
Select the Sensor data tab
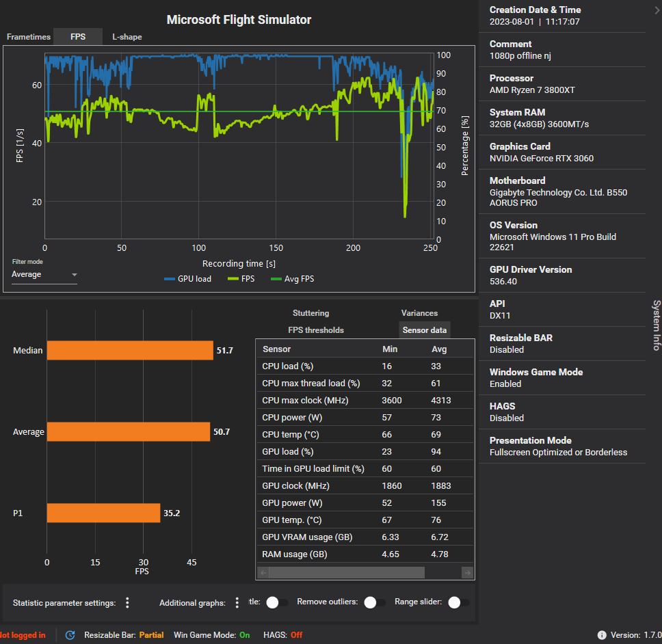tap(424, 330)
